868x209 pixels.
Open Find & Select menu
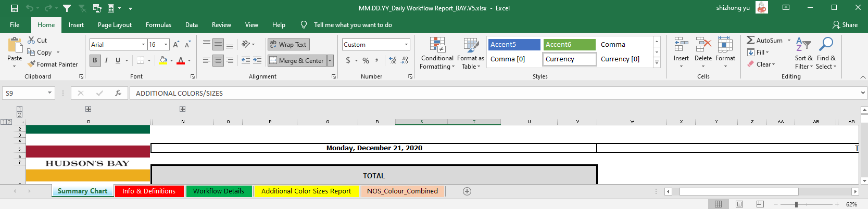(x=826, y=53)
